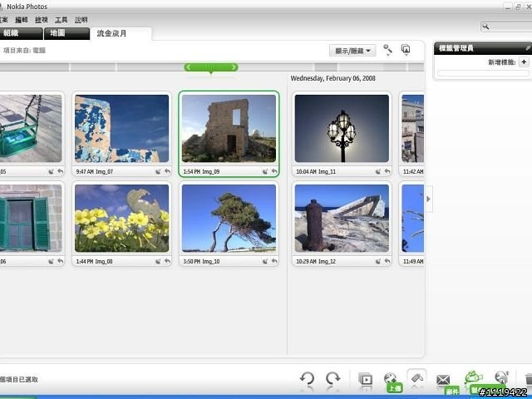The image size is (532, 399).
Task: Open the 檢視 menu
Action: click(42, 20)
